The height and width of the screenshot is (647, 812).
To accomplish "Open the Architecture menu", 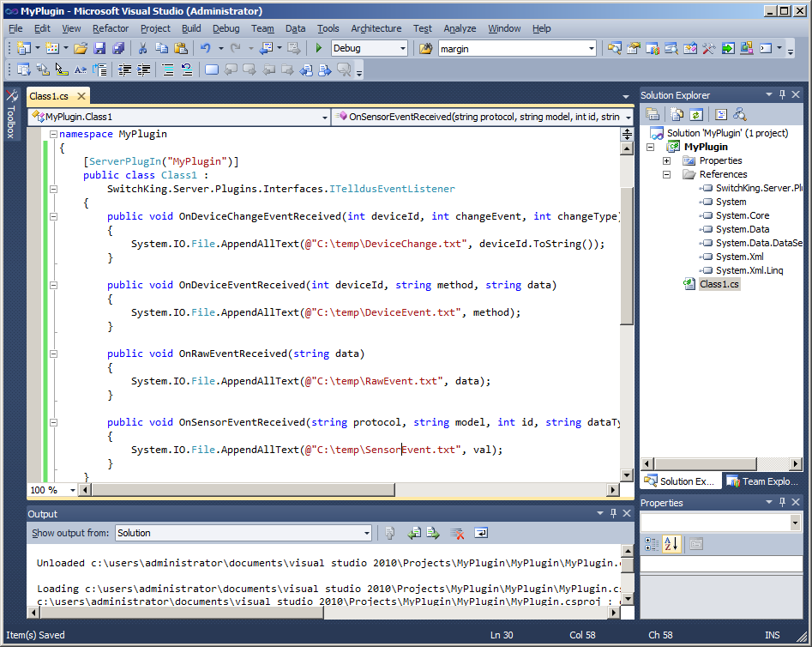I will (x=376, y=28).
